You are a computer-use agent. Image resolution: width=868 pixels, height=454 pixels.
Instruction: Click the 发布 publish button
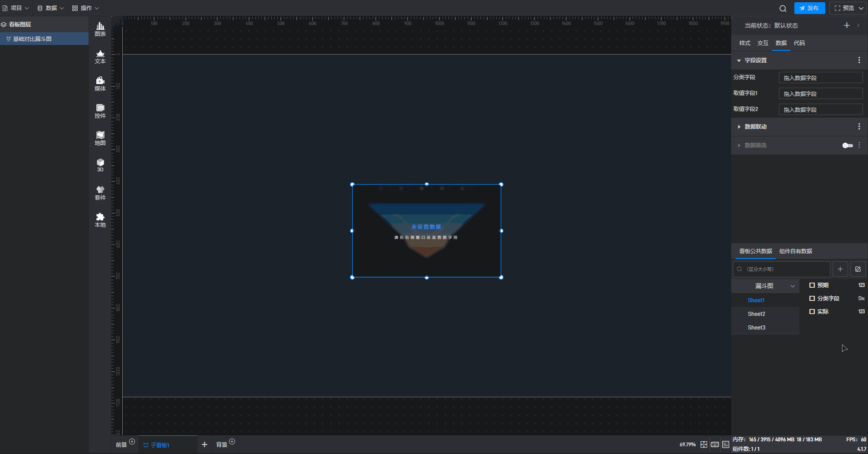809,8
